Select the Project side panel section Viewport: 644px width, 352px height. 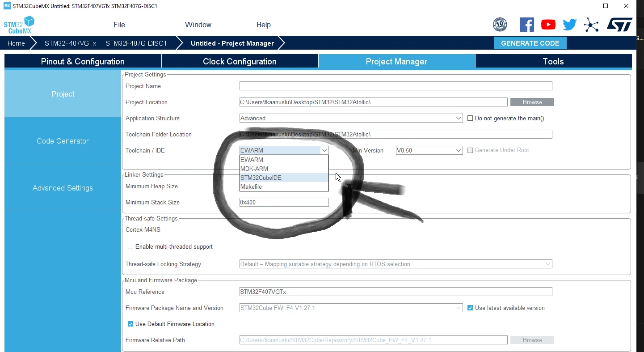tap(63, 94)
